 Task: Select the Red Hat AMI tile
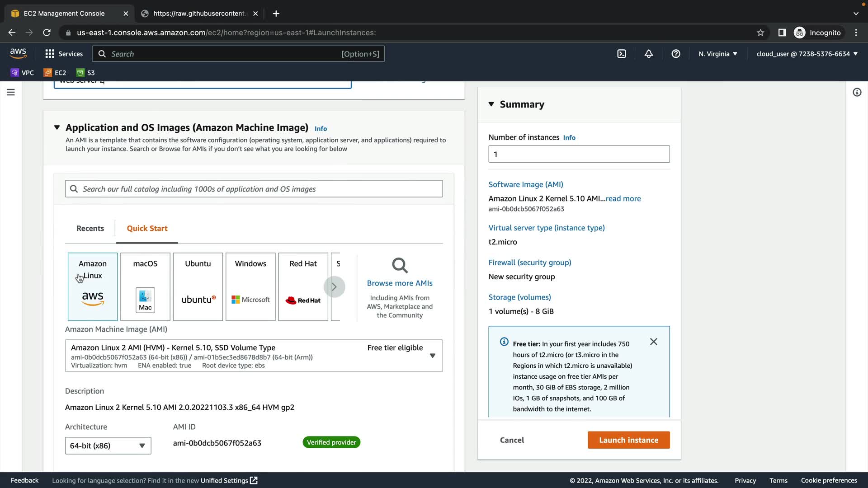pyautogui.click(x=303, y=286)
